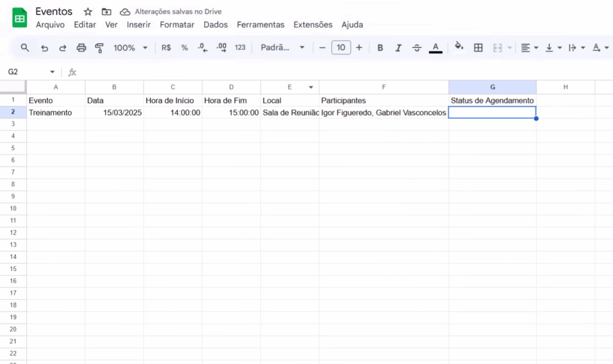
Task: Select column G header
Action: point(492,87)
